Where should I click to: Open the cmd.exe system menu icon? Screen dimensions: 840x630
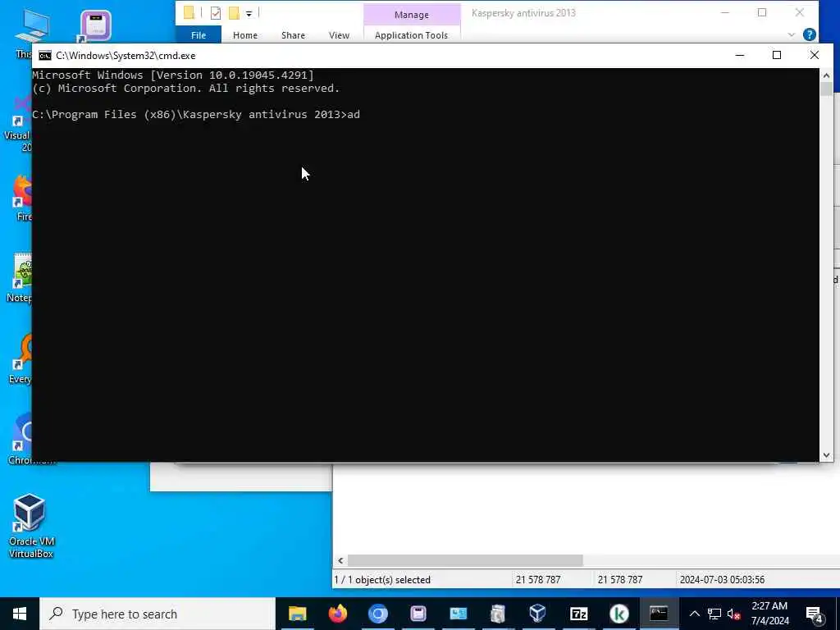click(45, 56)
